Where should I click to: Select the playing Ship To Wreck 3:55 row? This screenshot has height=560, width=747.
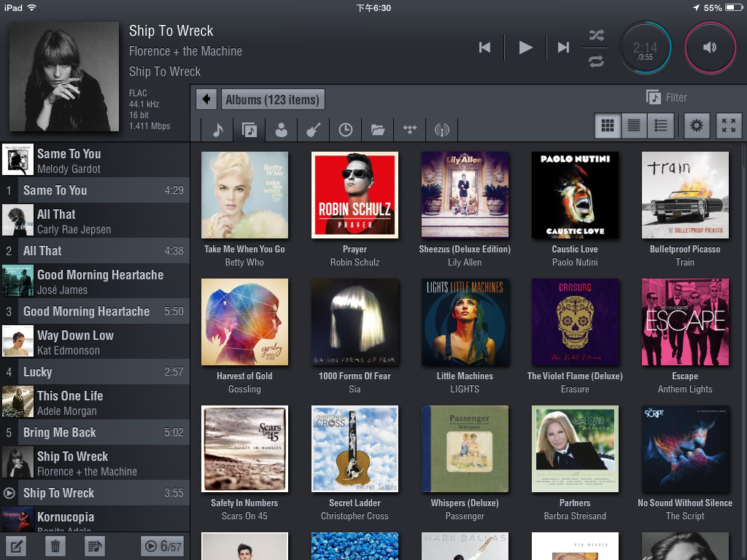pyautogui.click(x=95, y=493)
